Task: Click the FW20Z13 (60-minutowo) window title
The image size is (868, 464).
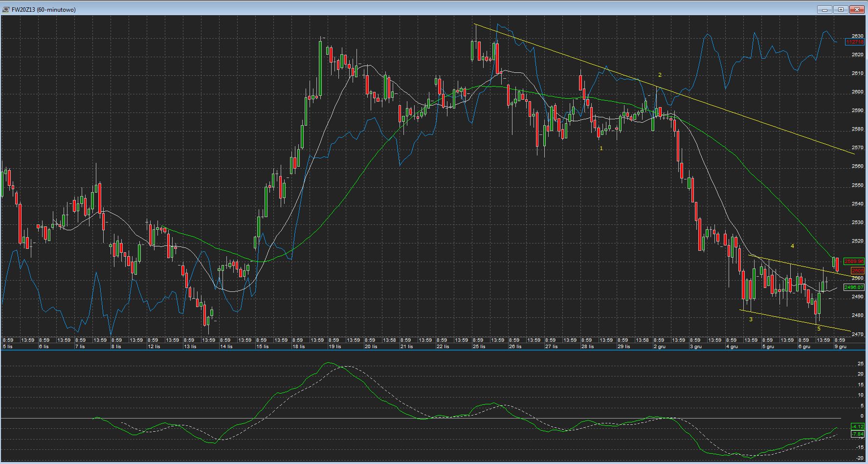Action: pyautogui.click(x=44, y=9)
